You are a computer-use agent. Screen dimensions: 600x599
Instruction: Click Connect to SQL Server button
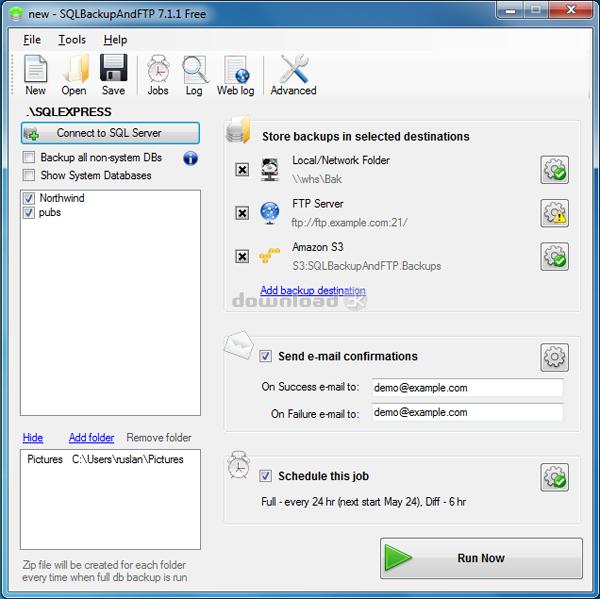[110, 133]
